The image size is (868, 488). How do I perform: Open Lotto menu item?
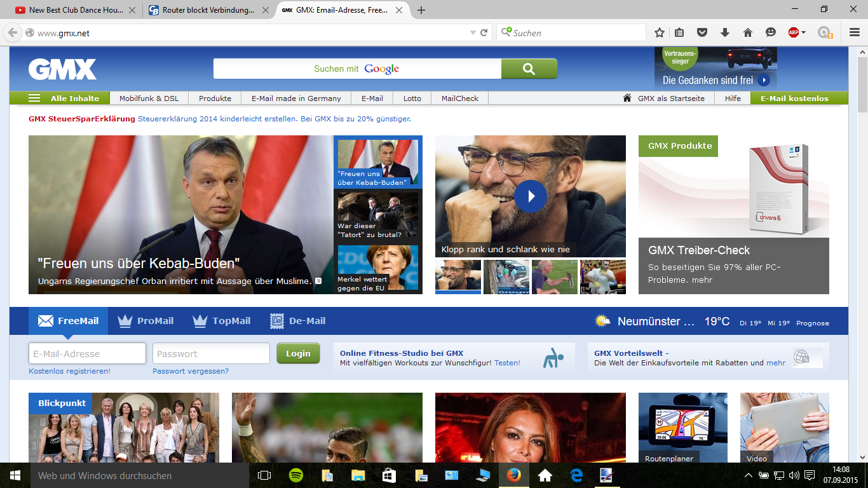click(412, 98)
